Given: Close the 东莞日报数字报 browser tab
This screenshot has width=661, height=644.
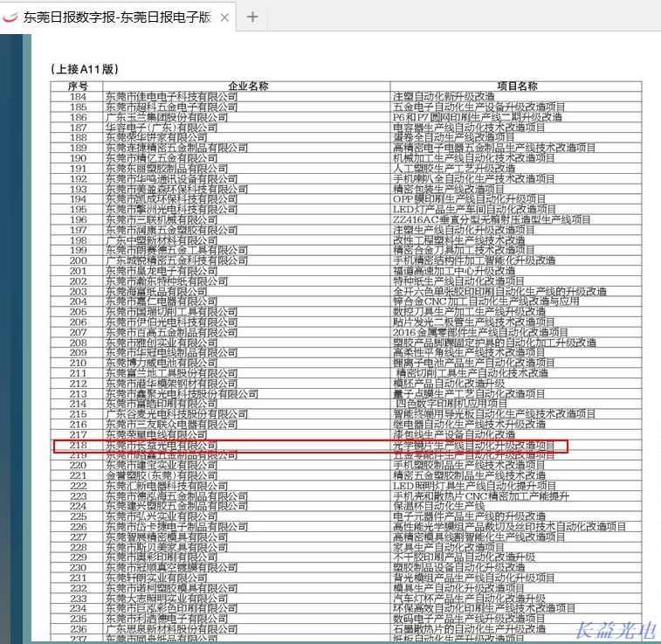Looking at the screenshot, I should (x=224, y=17).
